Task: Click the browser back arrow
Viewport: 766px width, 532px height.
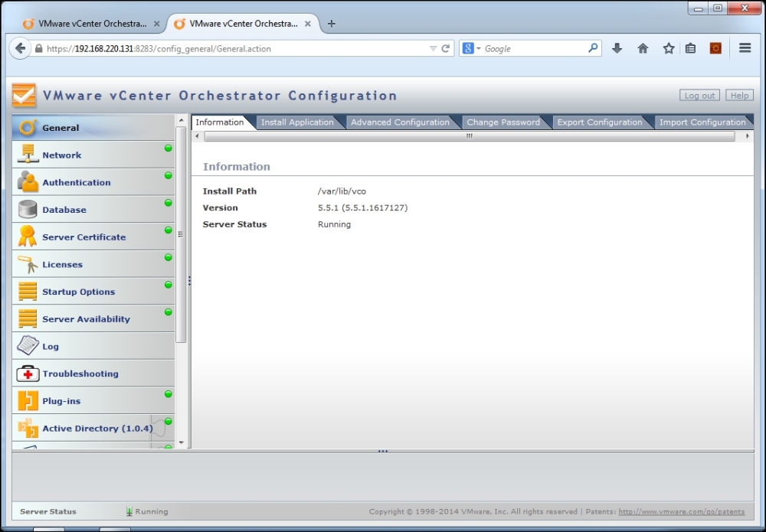Action: pyautogui.click(x=20, y=48)
